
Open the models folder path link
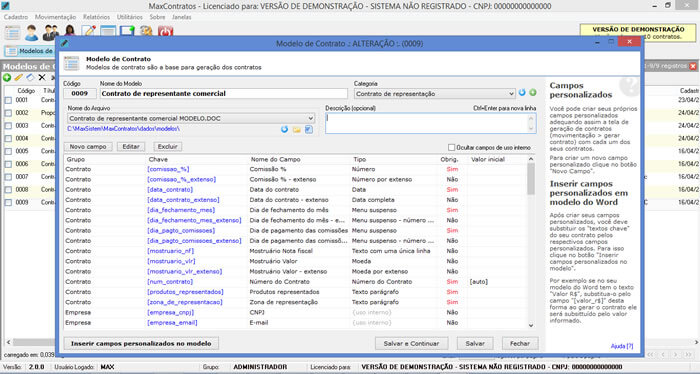point(123,129)
